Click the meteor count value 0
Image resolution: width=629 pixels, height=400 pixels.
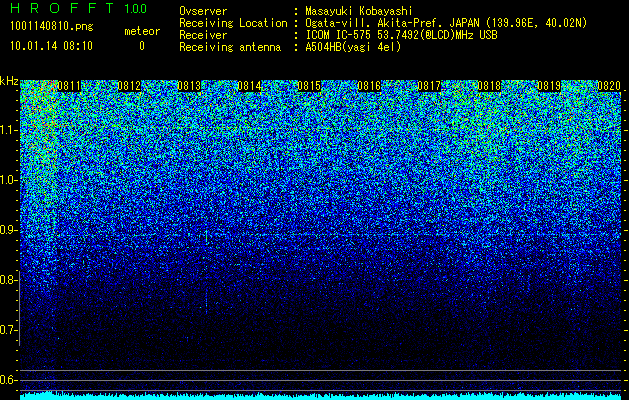pyautogui.click(x=142, y=46)
